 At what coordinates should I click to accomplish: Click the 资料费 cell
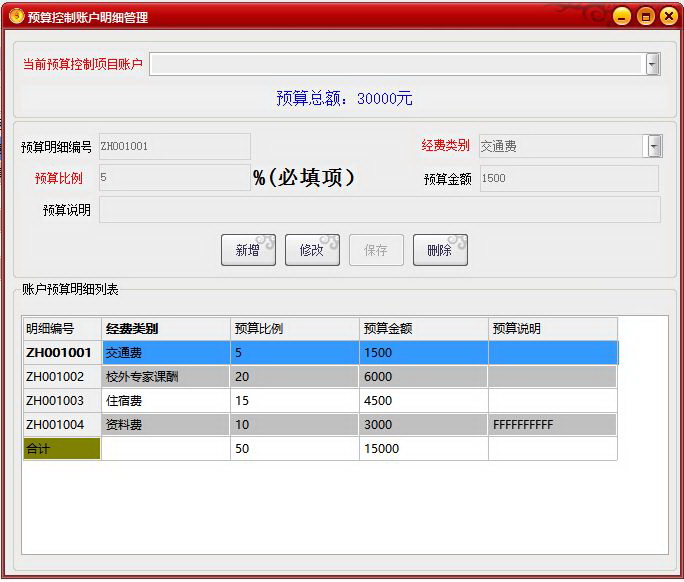coord(166,425)
